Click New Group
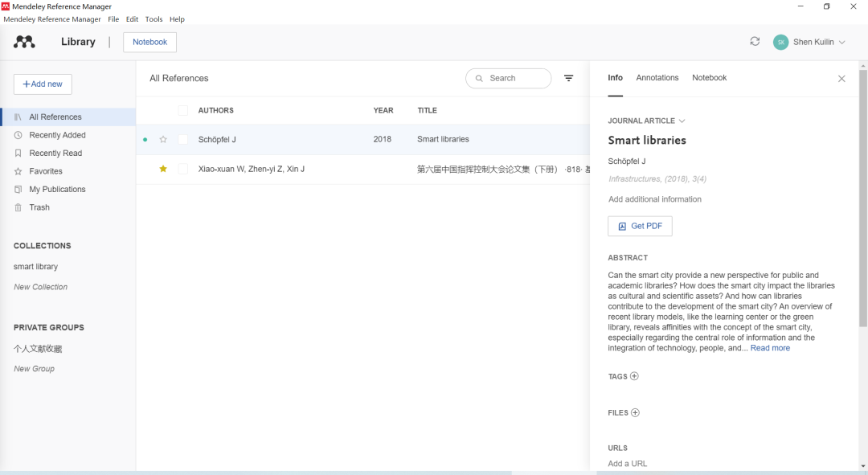 click(34, 369)
